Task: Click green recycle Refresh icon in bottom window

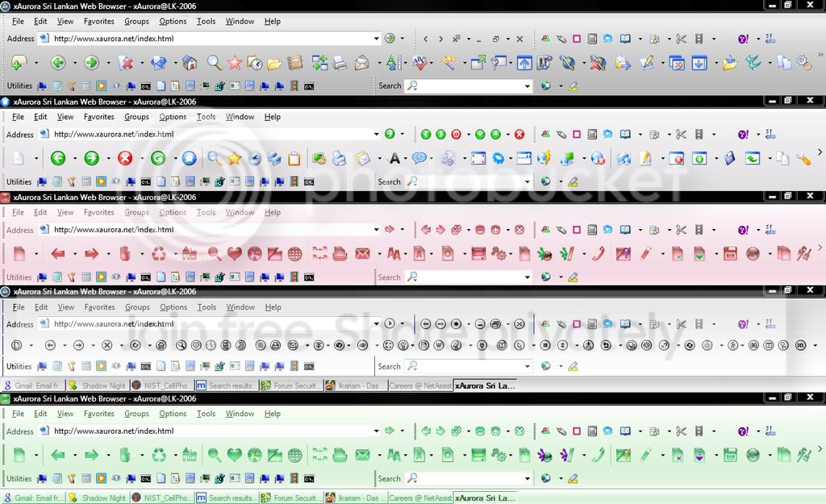Action: tap(159, 455)
